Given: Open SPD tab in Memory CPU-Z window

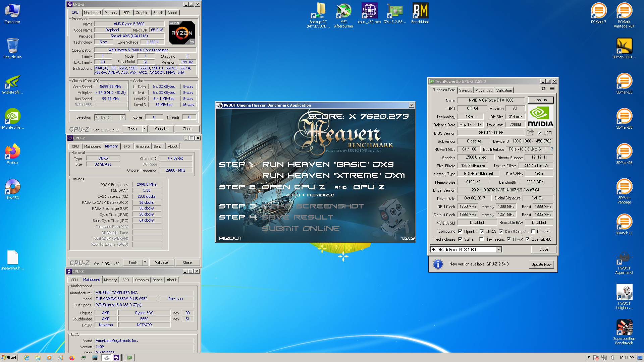Looking at the screenshot, I should click(x=126, y=146).
